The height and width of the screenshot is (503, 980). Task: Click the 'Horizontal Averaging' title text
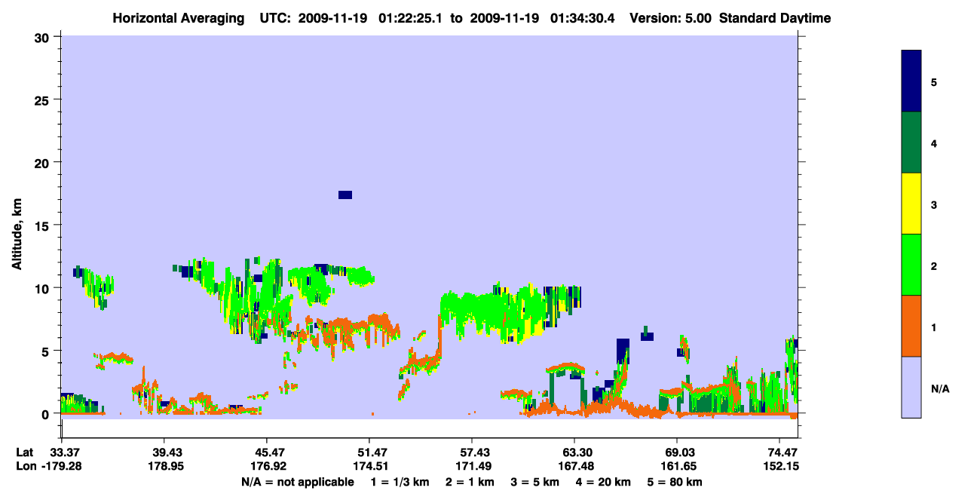pyautogui.click(x=179, y=18)
